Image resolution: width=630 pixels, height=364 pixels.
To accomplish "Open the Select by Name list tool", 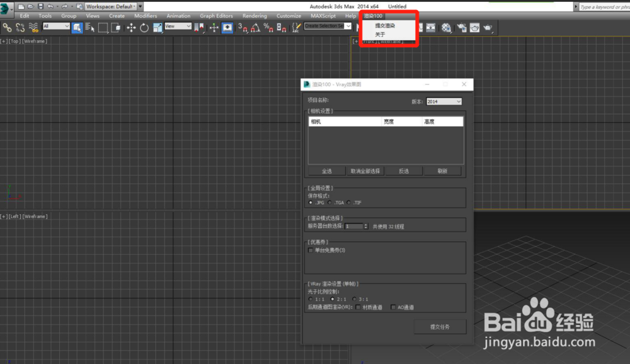I will click(x=90, y=27).
